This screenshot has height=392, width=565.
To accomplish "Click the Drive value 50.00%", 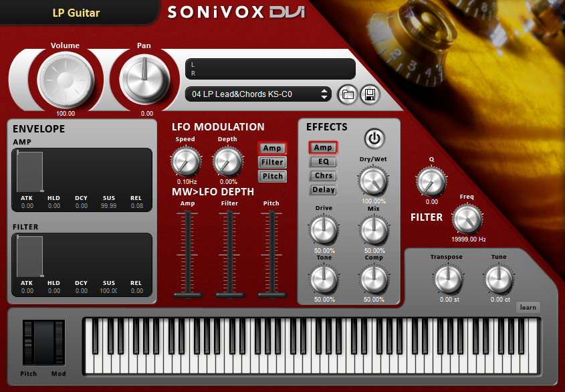I will [x=324, y=251].
